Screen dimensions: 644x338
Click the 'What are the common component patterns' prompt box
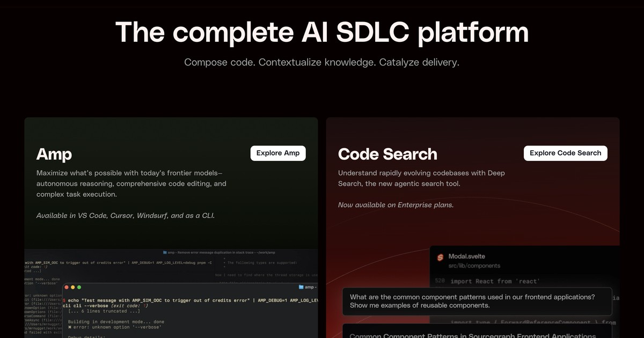click(x=477, y=301)
